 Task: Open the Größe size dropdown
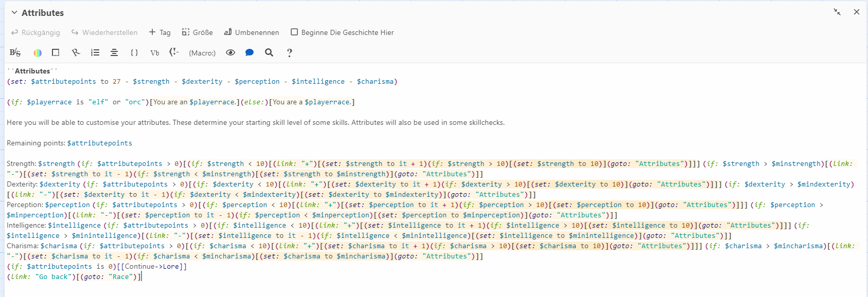coord(197,32)
